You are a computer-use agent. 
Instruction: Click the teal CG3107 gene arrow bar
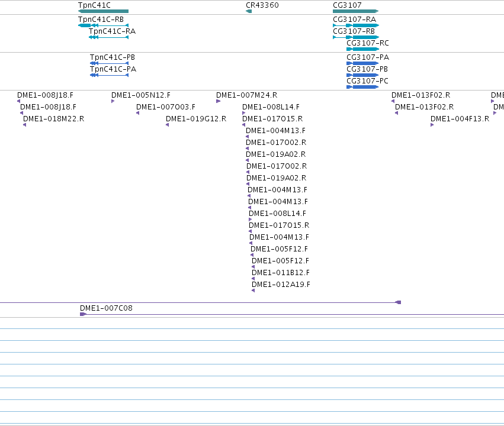(356, 11)
